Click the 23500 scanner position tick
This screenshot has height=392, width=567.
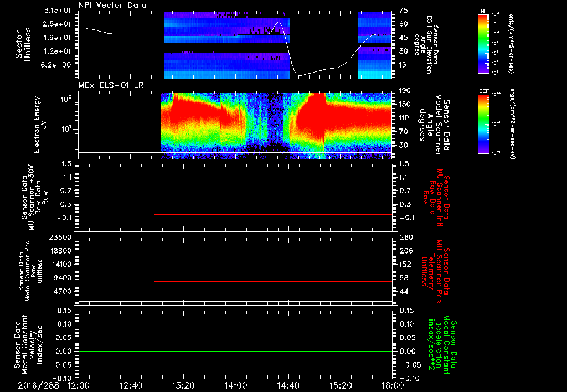(62, 237)
